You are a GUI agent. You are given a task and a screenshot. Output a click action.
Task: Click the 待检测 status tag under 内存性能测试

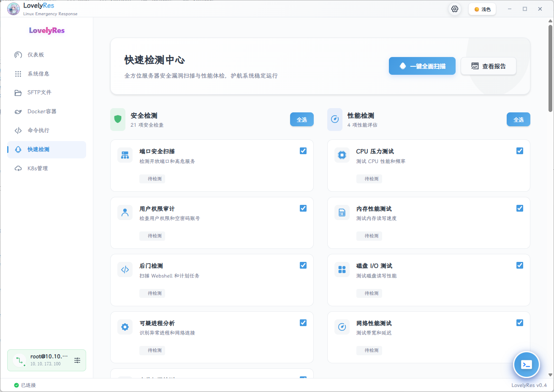click(x=369, y=236)
